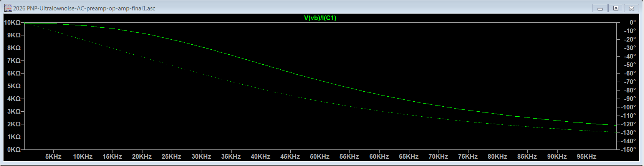Click the -20° phase axis label
The height and width of the screenshot is (166, 644).
(x=630, y=40)
